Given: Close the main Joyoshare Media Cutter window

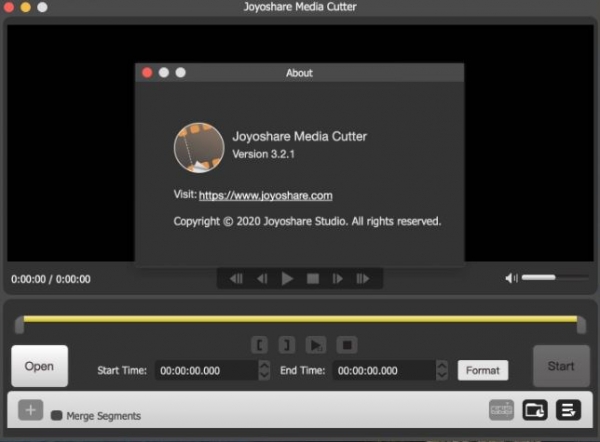Looking at the screenshot, I should point(9,7).
